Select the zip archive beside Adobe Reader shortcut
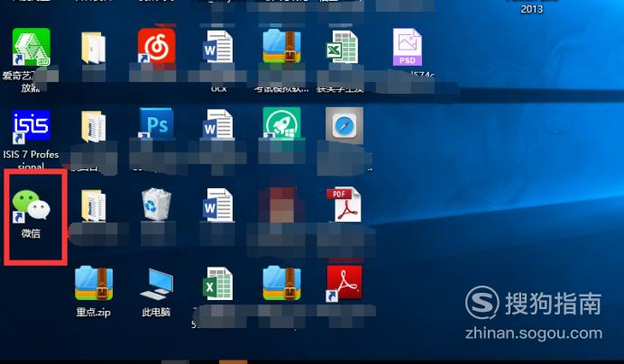The height and width of the screenshot is (364, 624). click(x=281, y=283)
